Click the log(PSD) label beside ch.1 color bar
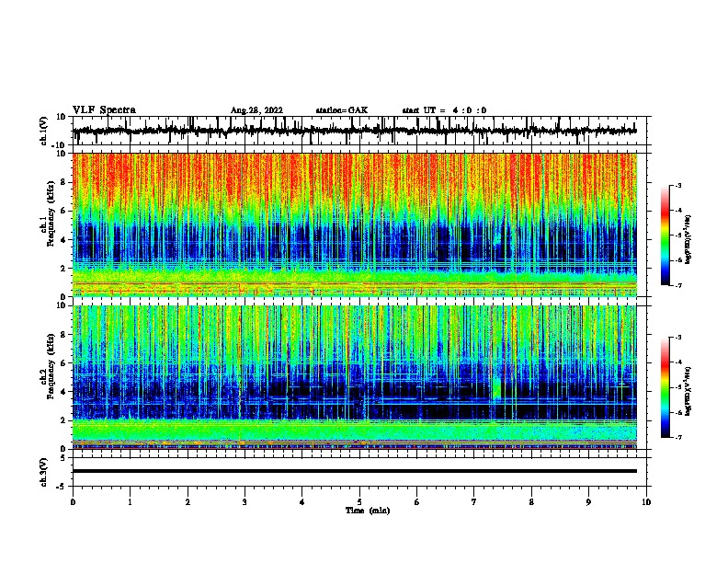Image resolution: width=728 pixels, height=563 pixels. pos(688,239)
